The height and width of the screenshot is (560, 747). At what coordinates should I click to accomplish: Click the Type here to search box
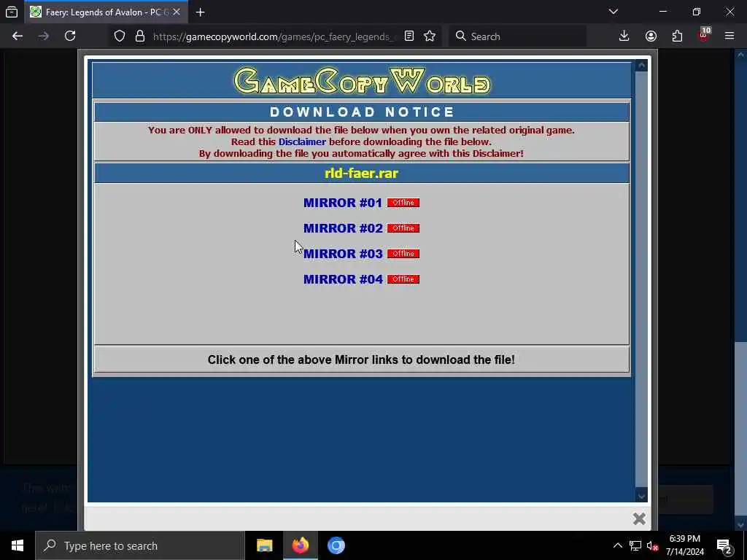(139, 545)
